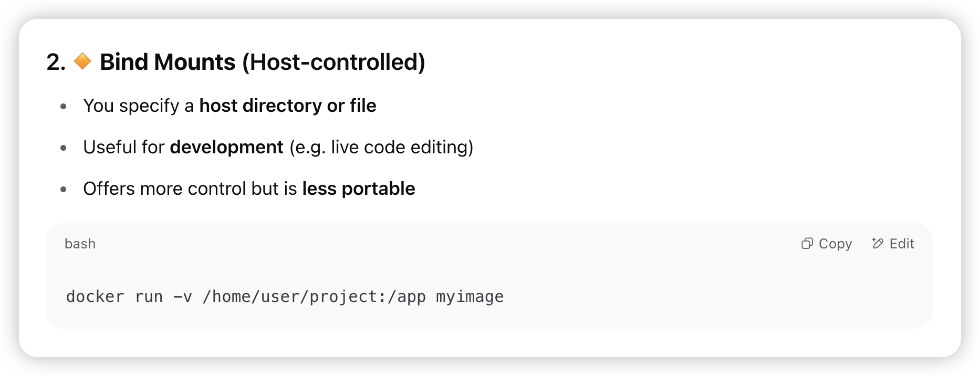
Task: Click 'myimage' at the end of the command
Action: point(470,297)
